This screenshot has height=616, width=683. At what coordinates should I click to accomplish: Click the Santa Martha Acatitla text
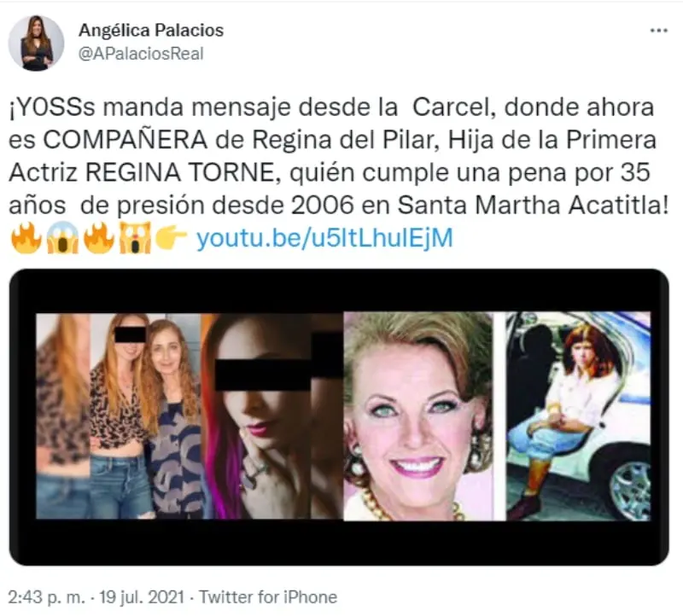pyautogui.click(x=533, y=206)
